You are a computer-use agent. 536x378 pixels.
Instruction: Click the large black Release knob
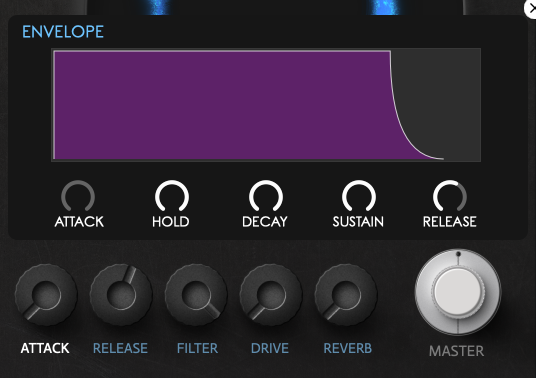[121, 295]
